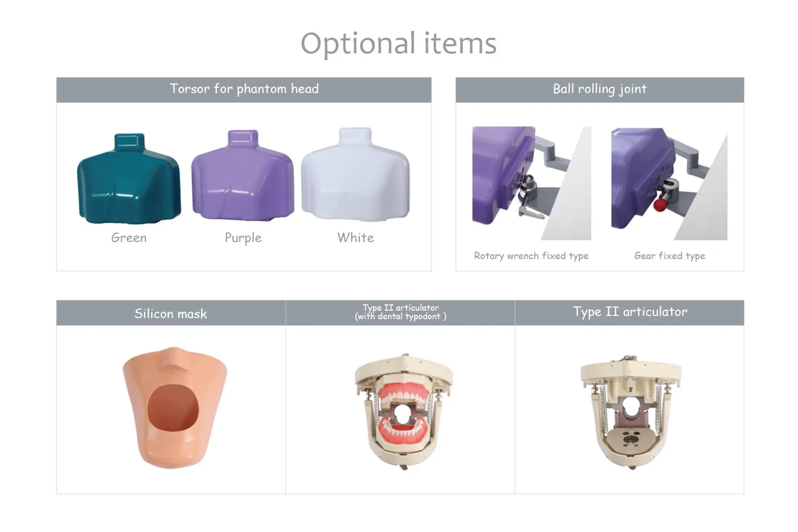Viewport: 798px width, 532px height.
Task: Click the 'White' color label
Action: (355, 238)
